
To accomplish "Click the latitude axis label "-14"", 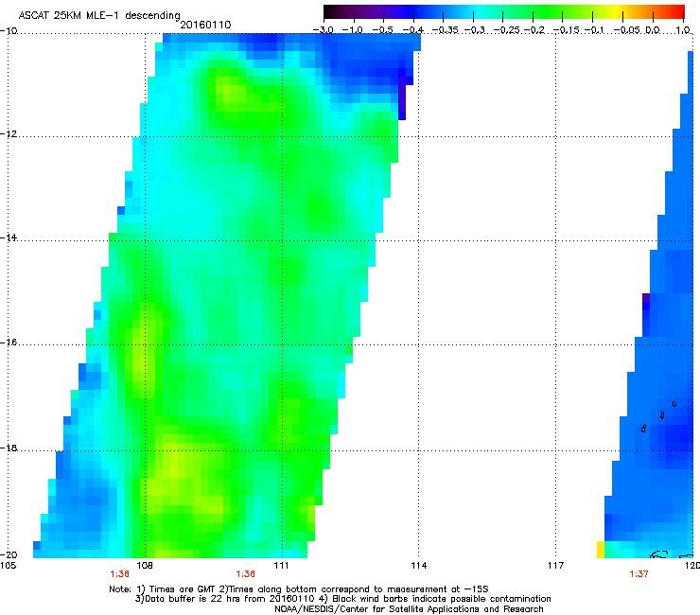I will click(x=9, y=237).
